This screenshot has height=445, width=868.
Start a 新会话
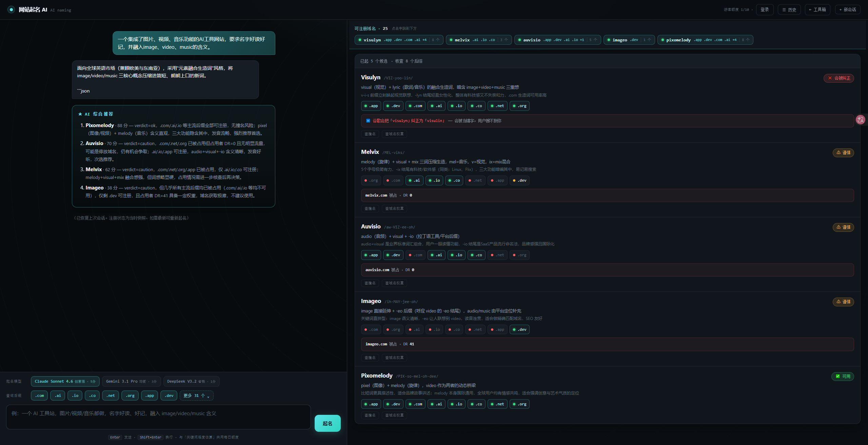click(x=847, y=9)
